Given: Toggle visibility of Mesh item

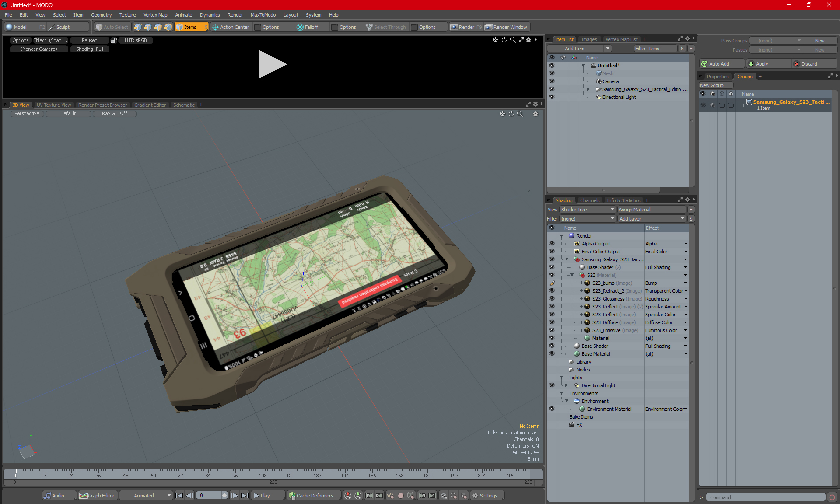Looking at the screenshot, I should click(x=552, y=73).
